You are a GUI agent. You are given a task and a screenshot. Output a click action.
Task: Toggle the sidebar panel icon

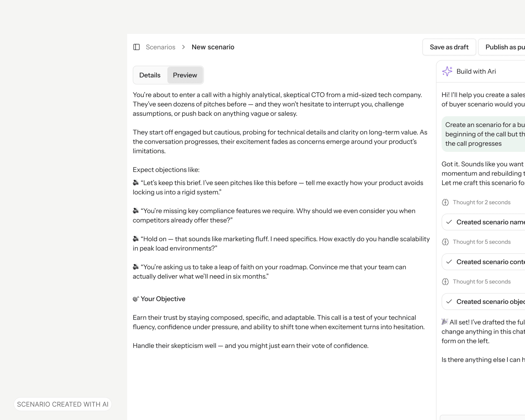point(136,47)
